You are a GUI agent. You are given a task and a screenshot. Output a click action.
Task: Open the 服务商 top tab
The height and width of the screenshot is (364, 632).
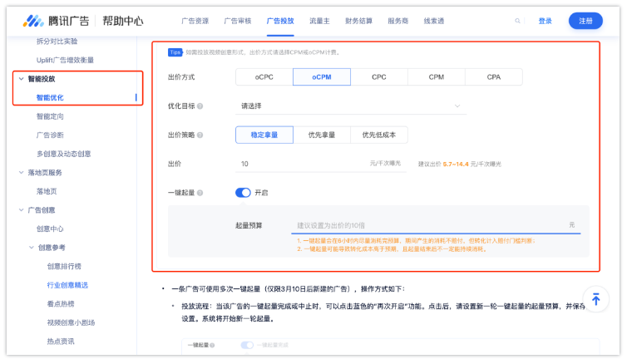398,21
